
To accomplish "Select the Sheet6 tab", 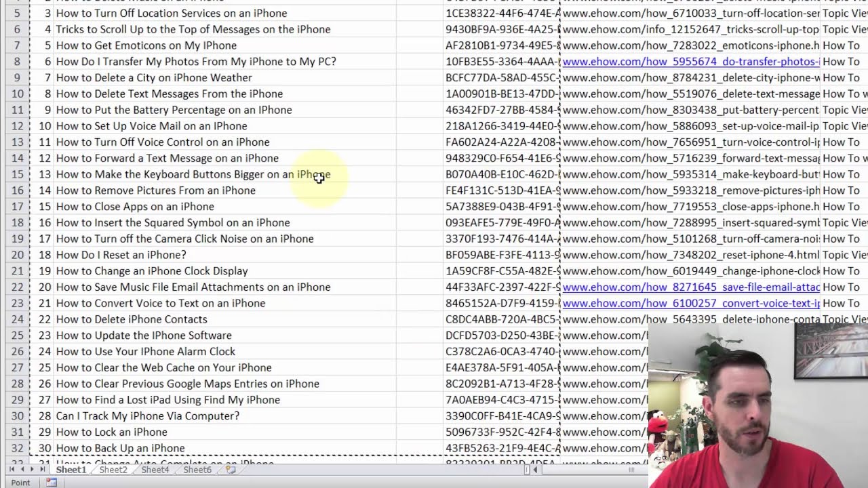I will point(197,469).
